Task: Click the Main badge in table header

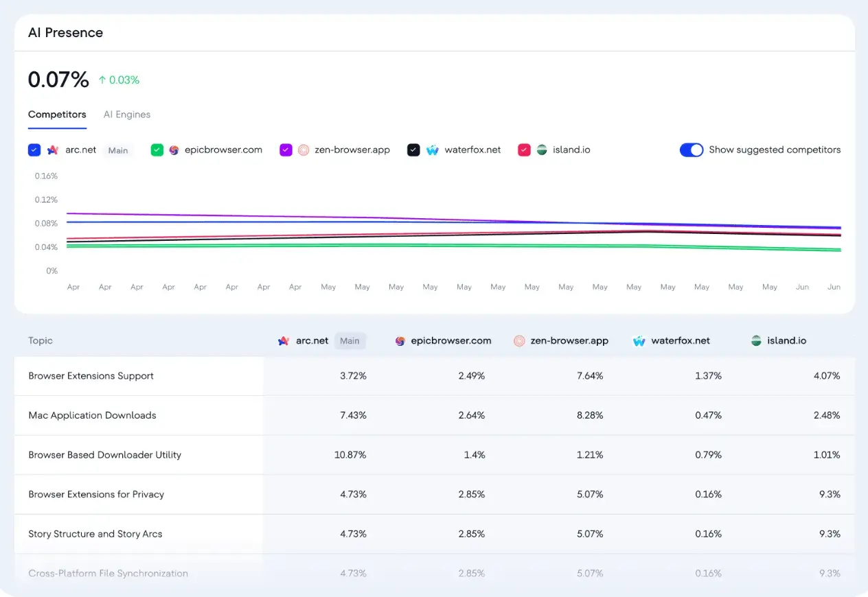Action: coord(350,340)
